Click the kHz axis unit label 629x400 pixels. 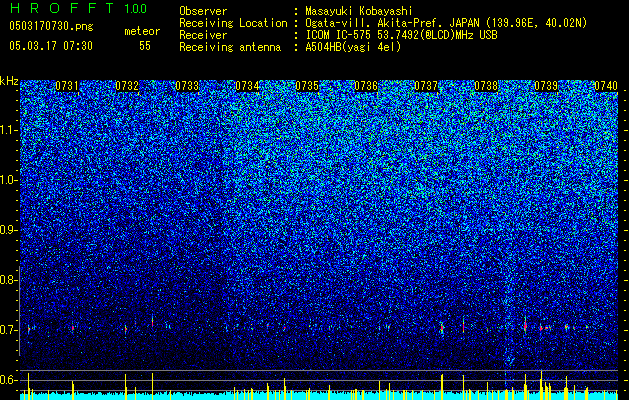tap(9, 81)
